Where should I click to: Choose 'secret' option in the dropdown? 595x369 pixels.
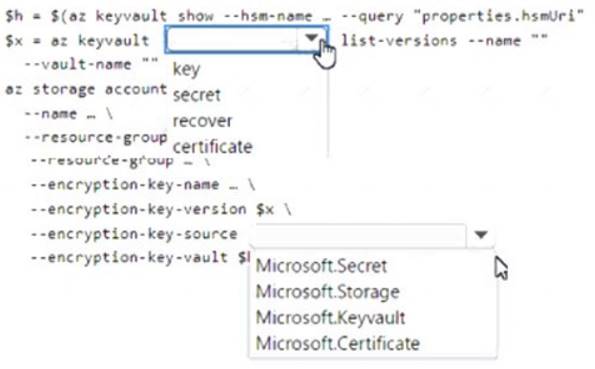(x=197, y=95)
